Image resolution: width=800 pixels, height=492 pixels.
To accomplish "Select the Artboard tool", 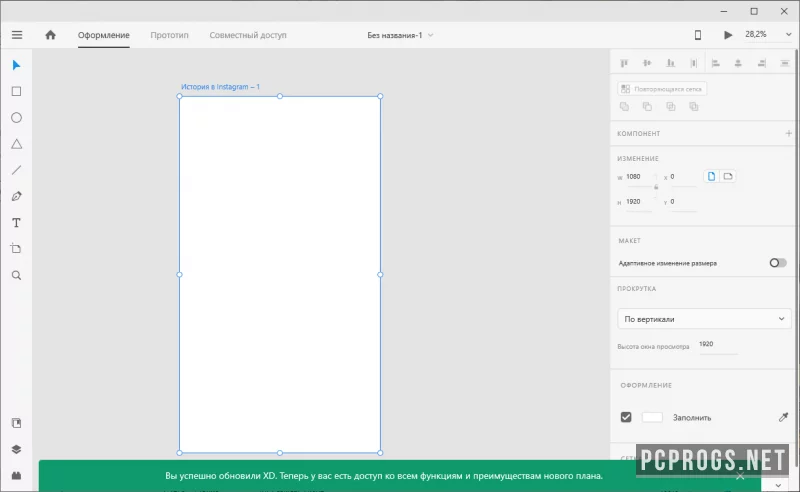I will click(16, 249).
